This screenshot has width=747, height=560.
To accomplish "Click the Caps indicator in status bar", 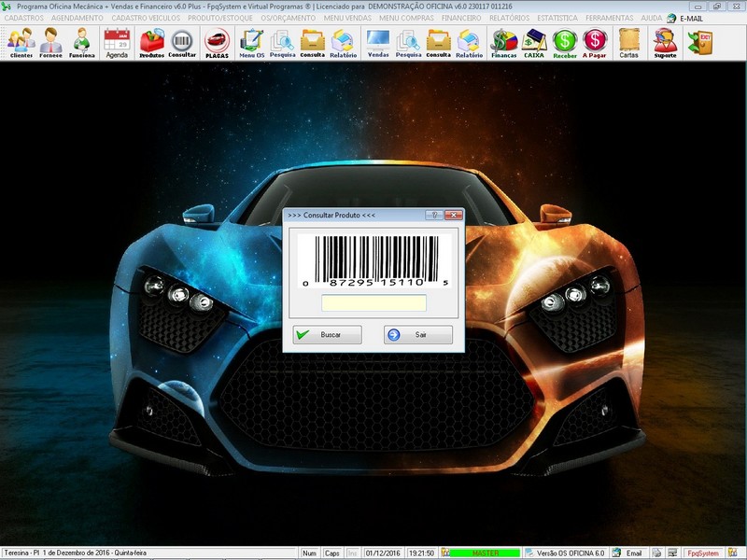I will [x=331, y=553].
